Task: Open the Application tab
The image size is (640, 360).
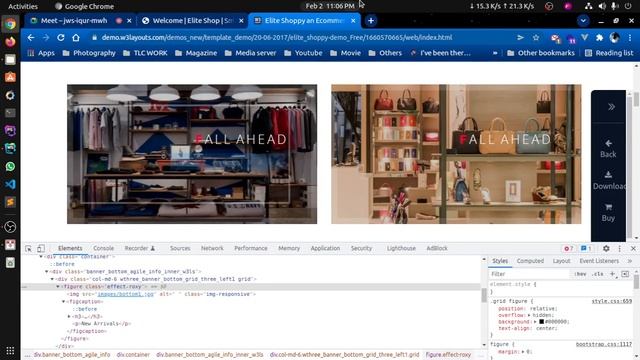Action: click(x=325, y=248)
